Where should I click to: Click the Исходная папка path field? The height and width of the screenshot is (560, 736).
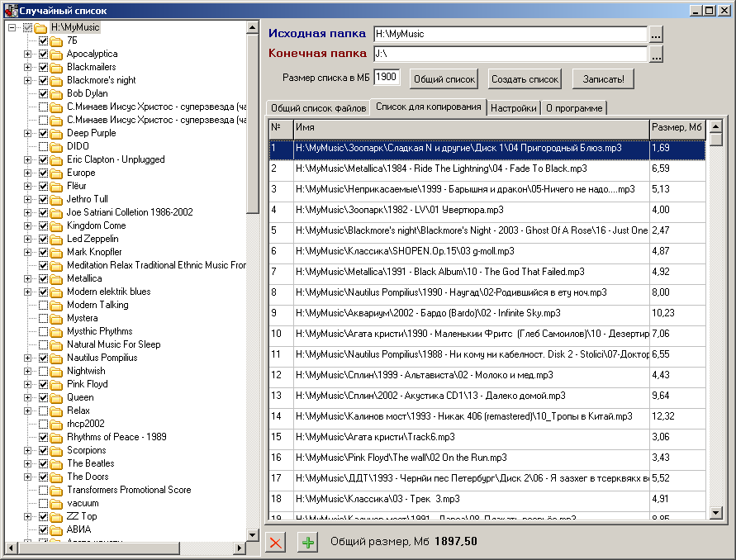click(x=510, y=34)
